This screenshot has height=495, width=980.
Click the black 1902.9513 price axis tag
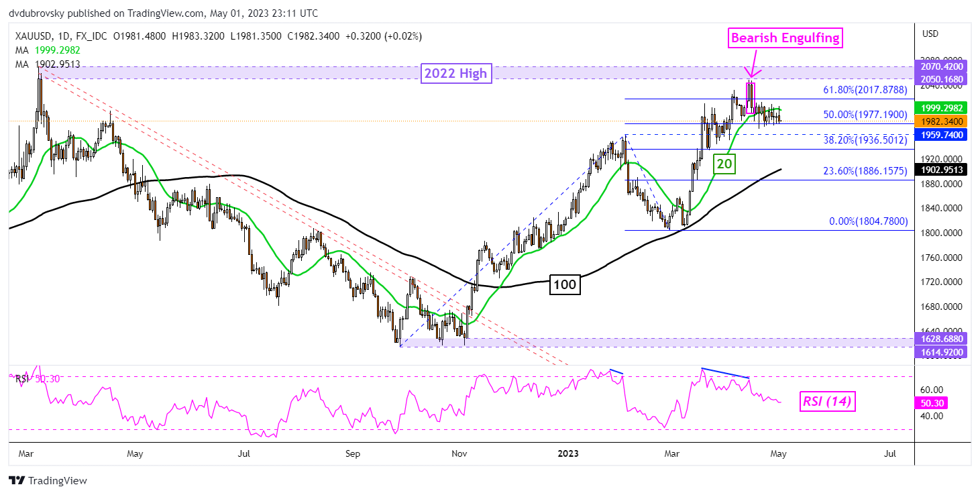(x=942, y=170)
